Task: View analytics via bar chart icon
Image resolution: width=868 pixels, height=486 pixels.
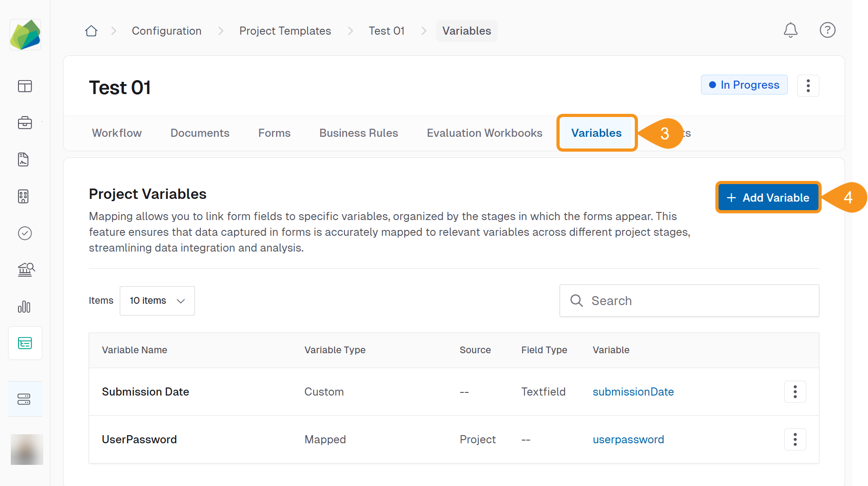Action: [x=24, y=307]
